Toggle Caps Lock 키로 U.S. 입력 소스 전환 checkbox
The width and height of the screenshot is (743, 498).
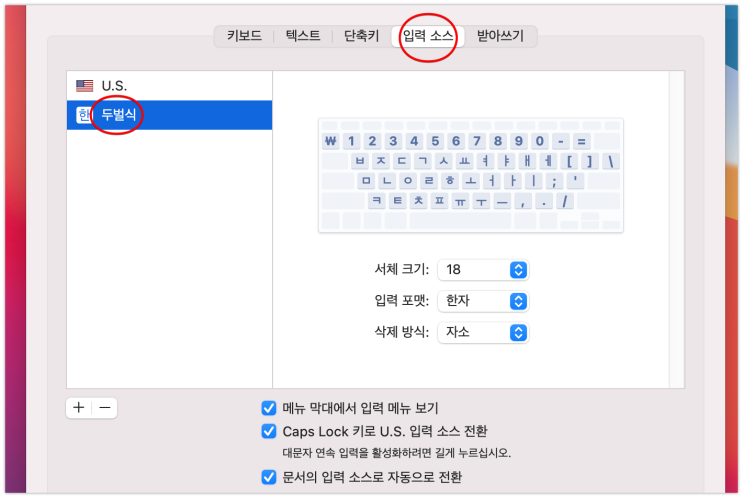click(269, 431)
